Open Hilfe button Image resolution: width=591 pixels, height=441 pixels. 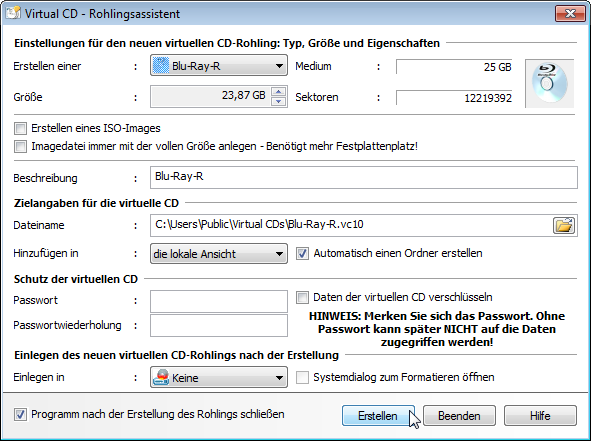click(540, 416)
